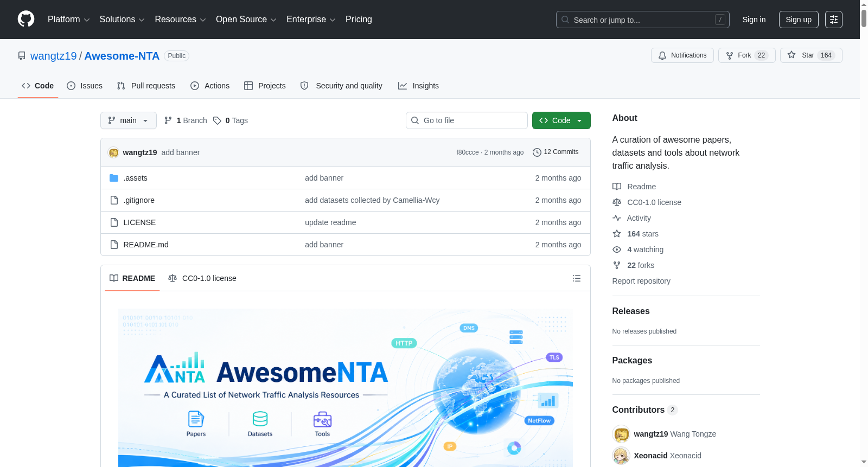Click the Tools icon in the banner

[322, 419]
